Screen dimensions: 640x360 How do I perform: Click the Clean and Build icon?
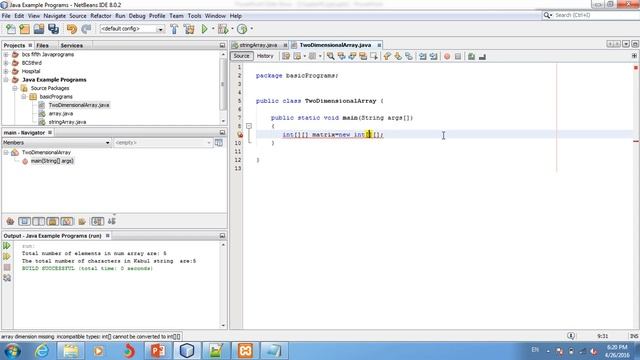pos(189,29)
